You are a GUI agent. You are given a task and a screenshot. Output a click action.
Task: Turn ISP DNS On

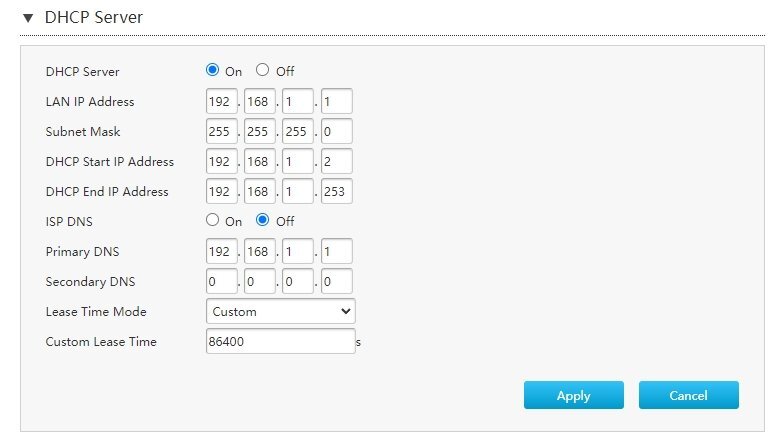coord(212,220)
